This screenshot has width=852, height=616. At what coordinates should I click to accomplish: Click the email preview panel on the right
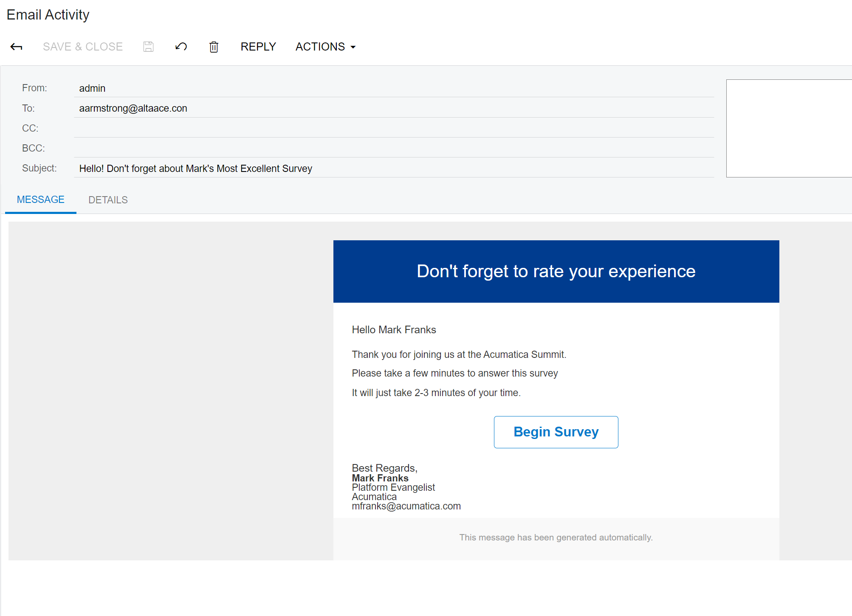789,128
